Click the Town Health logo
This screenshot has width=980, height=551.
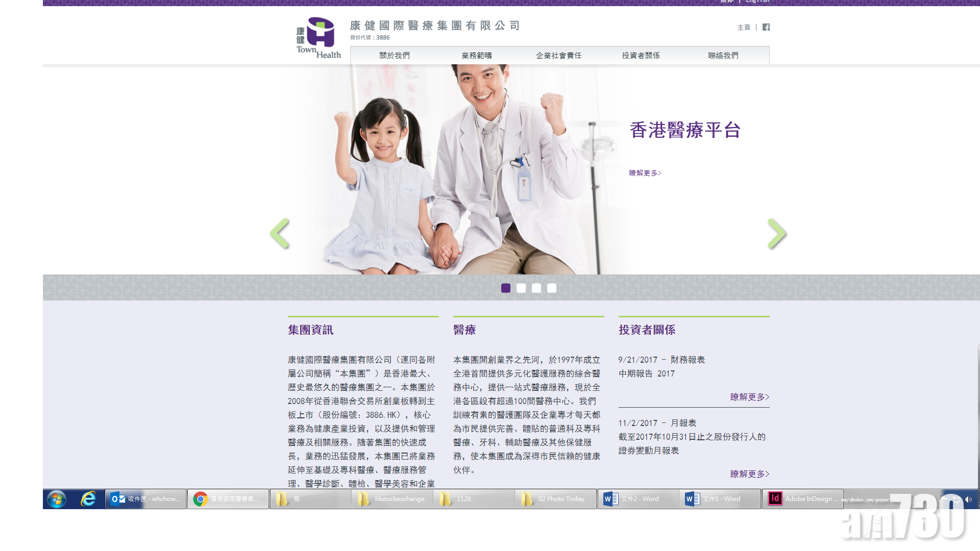[317, 37]
